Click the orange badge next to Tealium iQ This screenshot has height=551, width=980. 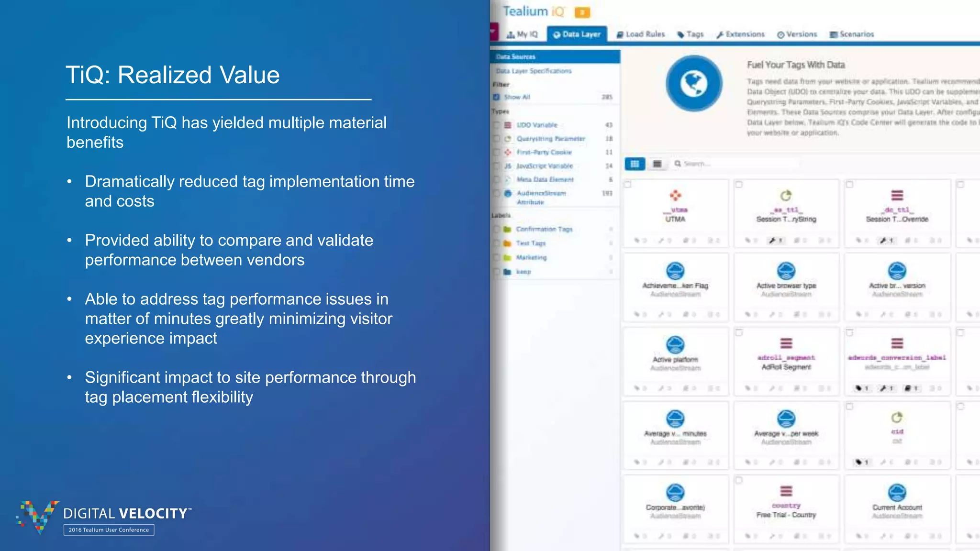[x=582, y=12]
